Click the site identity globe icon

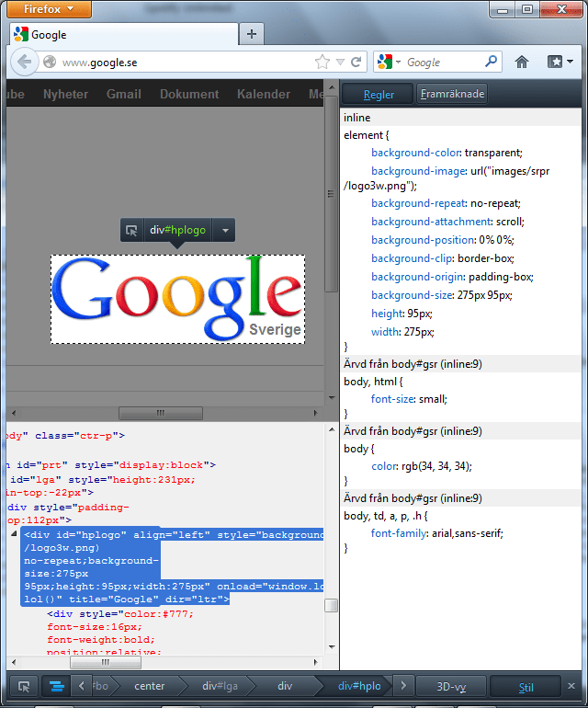(x=50, y=62)
